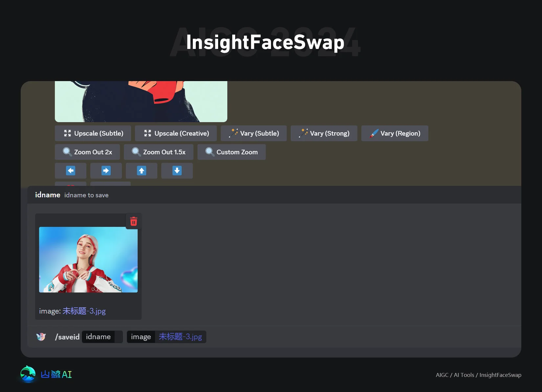The image size is (542, 392).
Task: Click the Upscale (Creative) button
Action: pyautogui.click(x=176, y=133)
